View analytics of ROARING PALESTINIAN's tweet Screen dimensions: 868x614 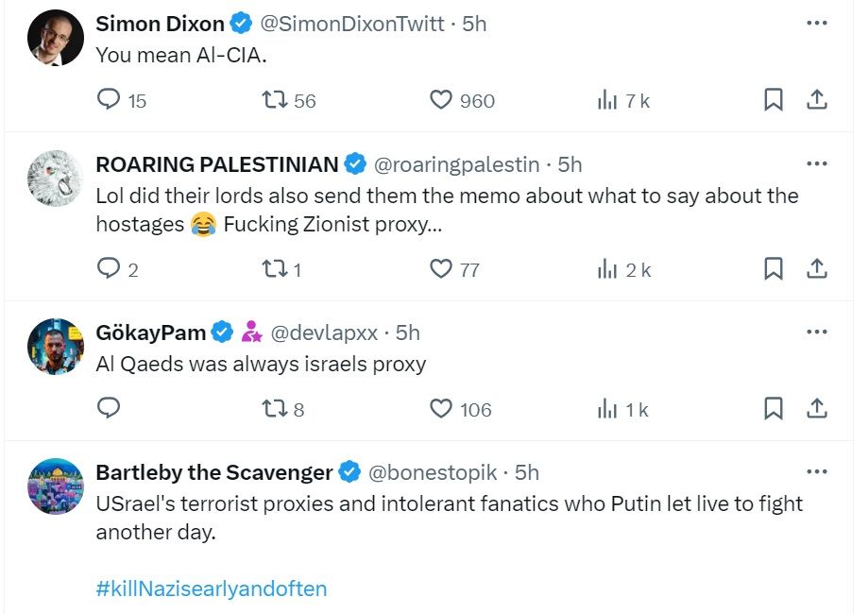[607, 269]
